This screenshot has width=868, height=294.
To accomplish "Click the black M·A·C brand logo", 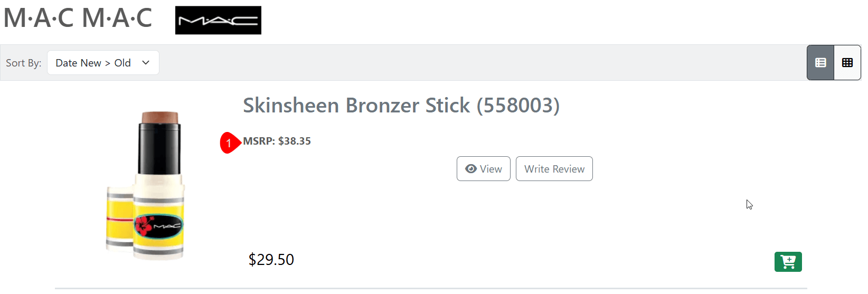I will (218, 21).
